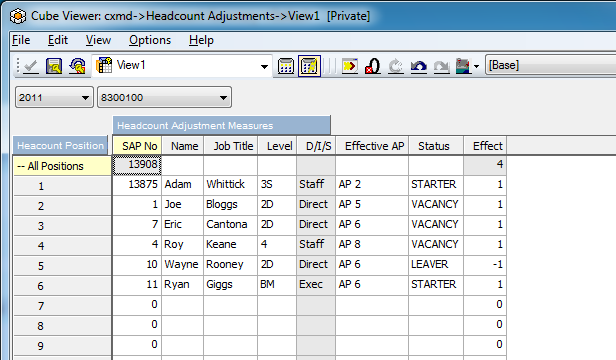The height and width of the screenshot is (360, 616).
Task: Click the plain calculator recalculate icon
Action: pos(286,66)
